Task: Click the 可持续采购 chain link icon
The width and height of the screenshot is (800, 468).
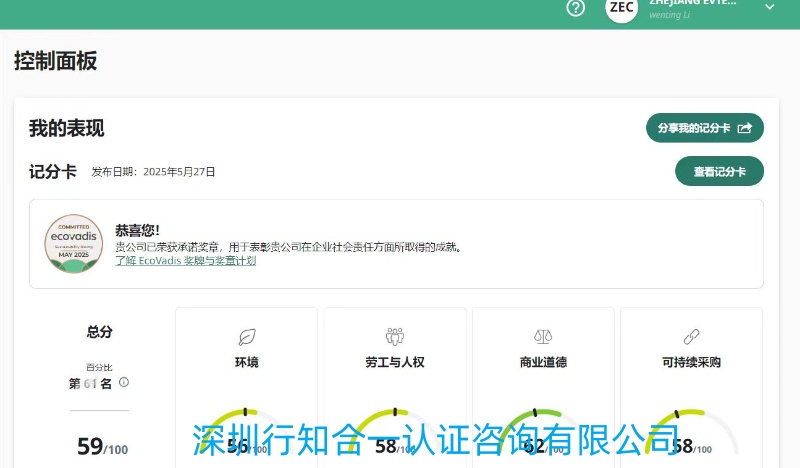Action: [x=691, y=337]
